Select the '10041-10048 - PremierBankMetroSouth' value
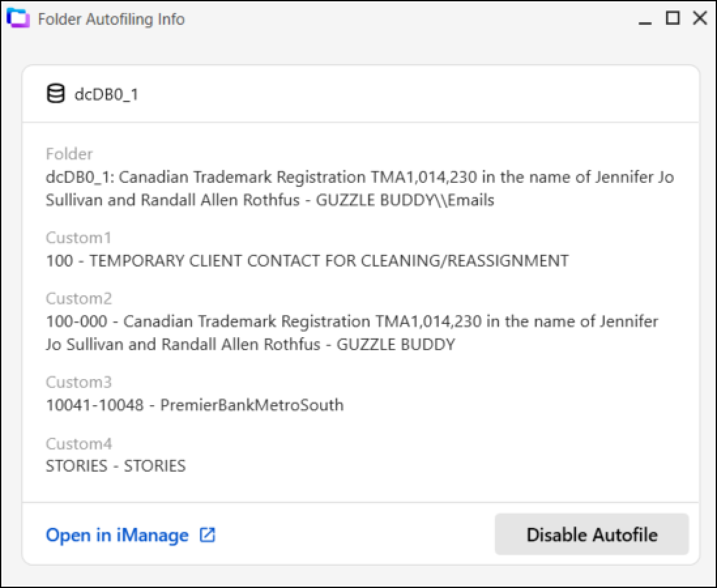Image resolution: width=717 pixels, height=588 pixels. pos(195,405)
